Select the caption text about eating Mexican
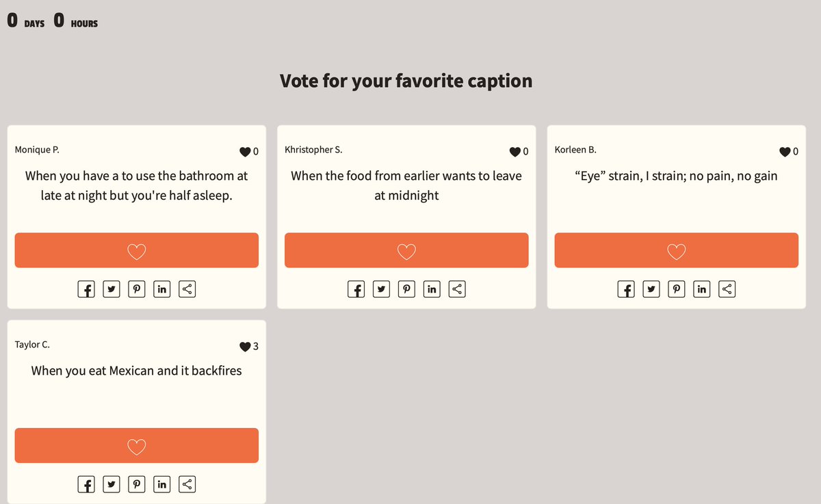 pyautogui.click(x=137, y=371)
